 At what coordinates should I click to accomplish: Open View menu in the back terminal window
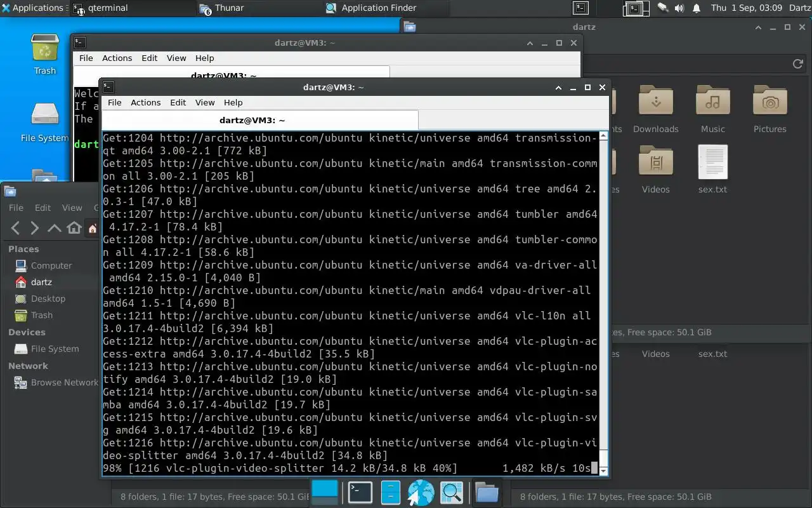click(176, 58)
